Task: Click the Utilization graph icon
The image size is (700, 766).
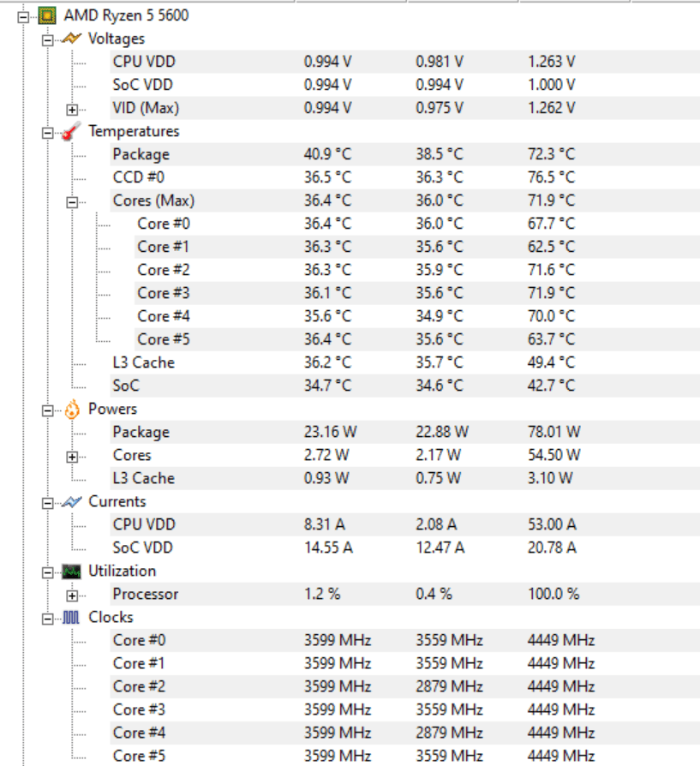Action: (x=72, y=572)
